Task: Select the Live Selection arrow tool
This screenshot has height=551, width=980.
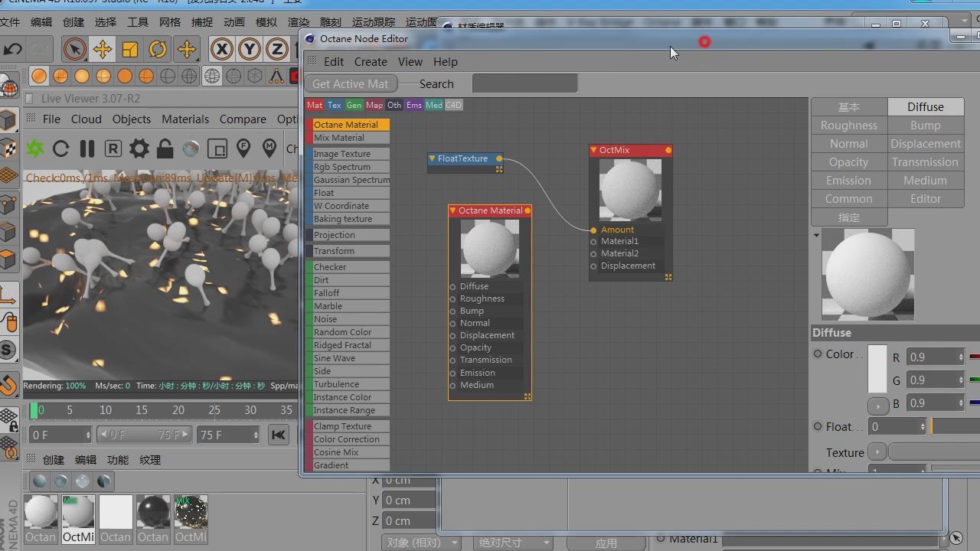Action: coord(74,50)
